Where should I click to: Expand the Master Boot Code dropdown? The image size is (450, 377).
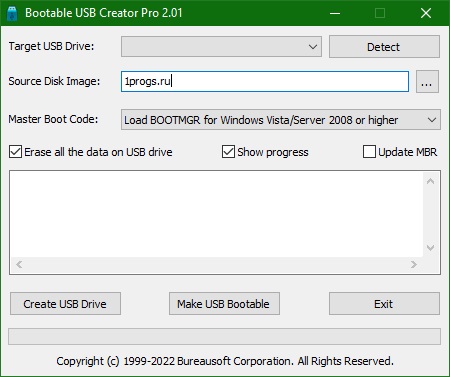(x=281, y=120)
